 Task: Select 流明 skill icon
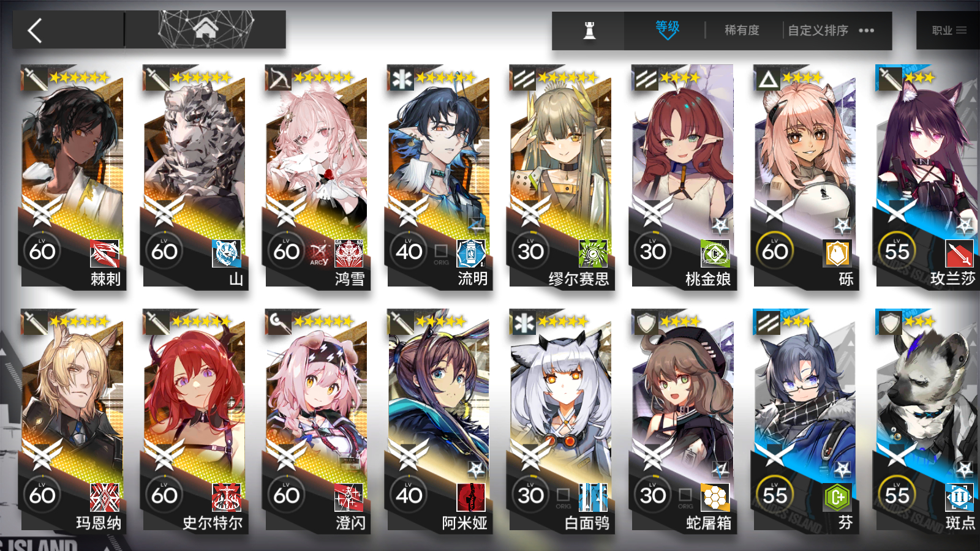pos(471,253)
